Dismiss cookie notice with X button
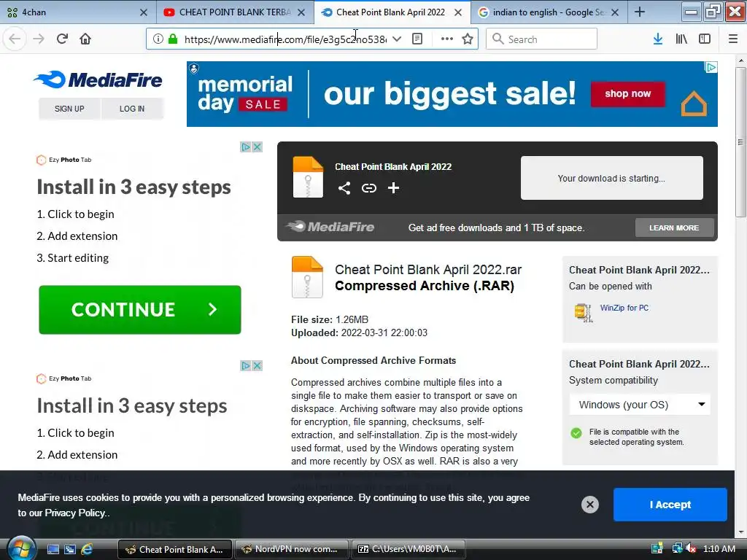This screenshot has height=560, width=747. pos(589,505)
